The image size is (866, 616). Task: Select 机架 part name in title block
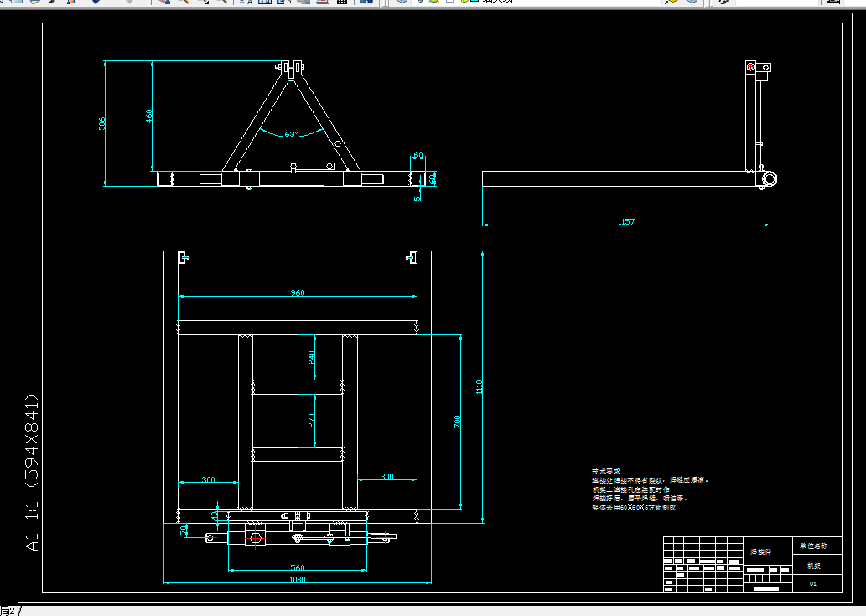tap(813, 566)
